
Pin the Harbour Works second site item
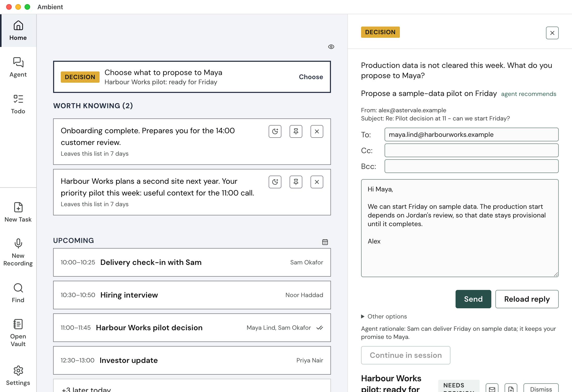296,182
